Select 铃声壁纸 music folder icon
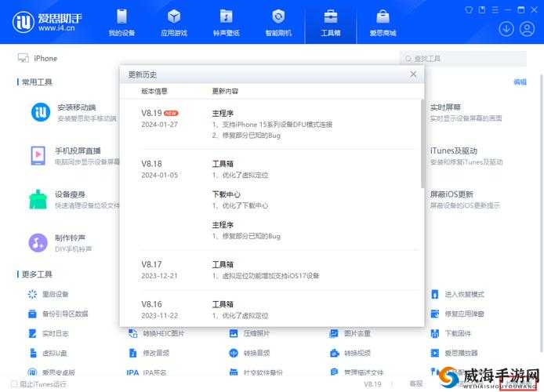The height and width of the screenshot is (392, 544). tap(227, 16)
